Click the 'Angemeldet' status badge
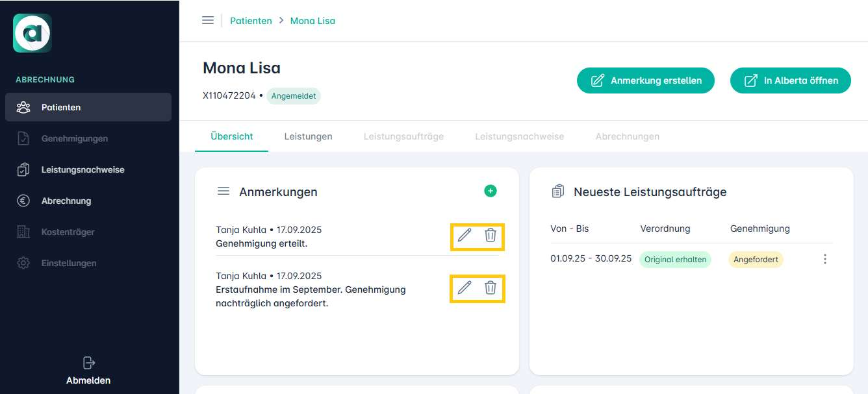The height and width of the screenshot is (394, 868). pyautogui.click(x=294, y=96)
